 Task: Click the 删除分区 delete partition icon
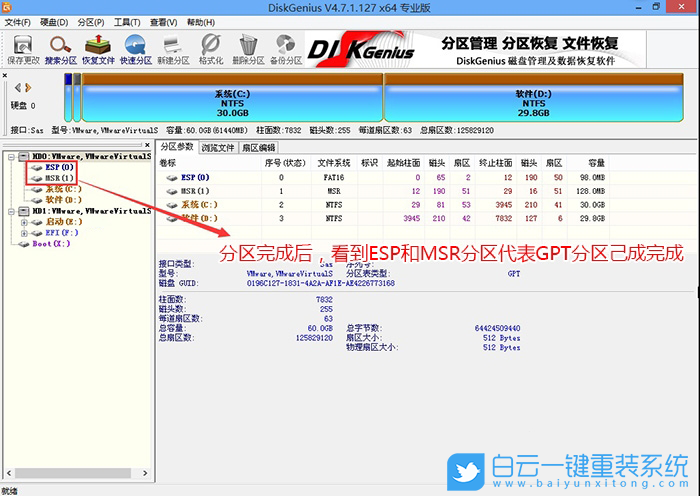(248, 50)
